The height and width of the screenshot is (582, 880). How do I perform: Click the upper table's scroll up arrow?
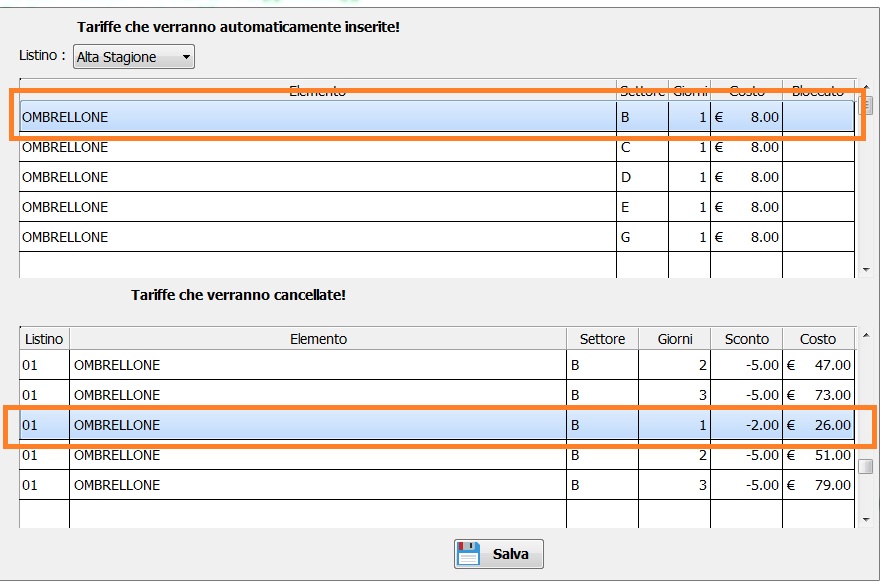[x=867, y=86]
